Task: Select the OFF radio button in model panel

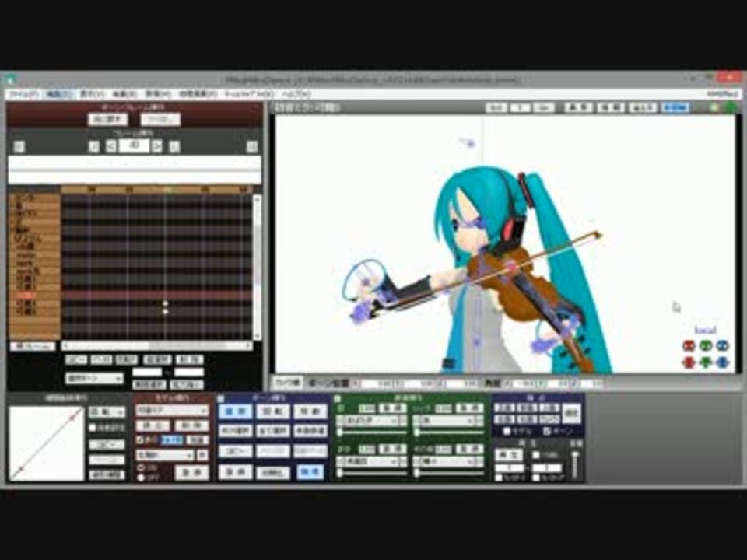Action: tap(141, 477)
